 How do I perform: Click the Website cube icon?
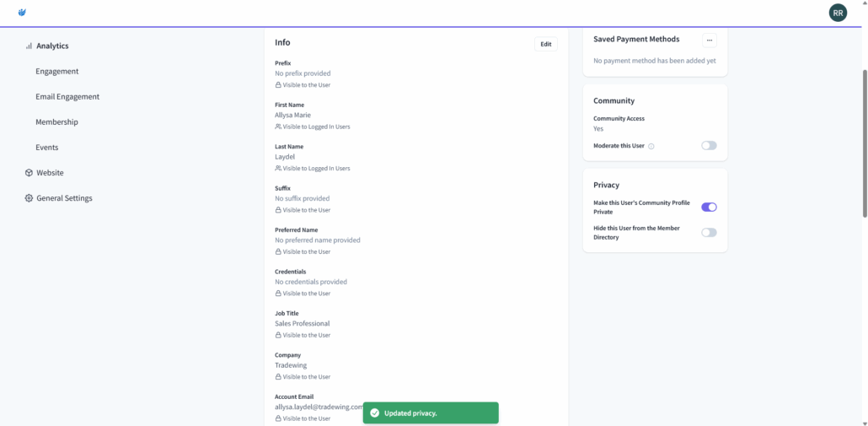(x=29, y=173)
